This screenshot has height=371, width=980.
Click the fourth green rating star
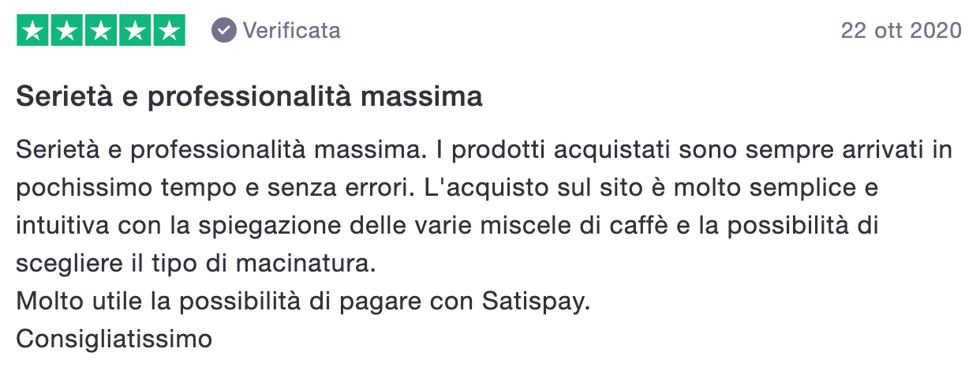point(135,31)
